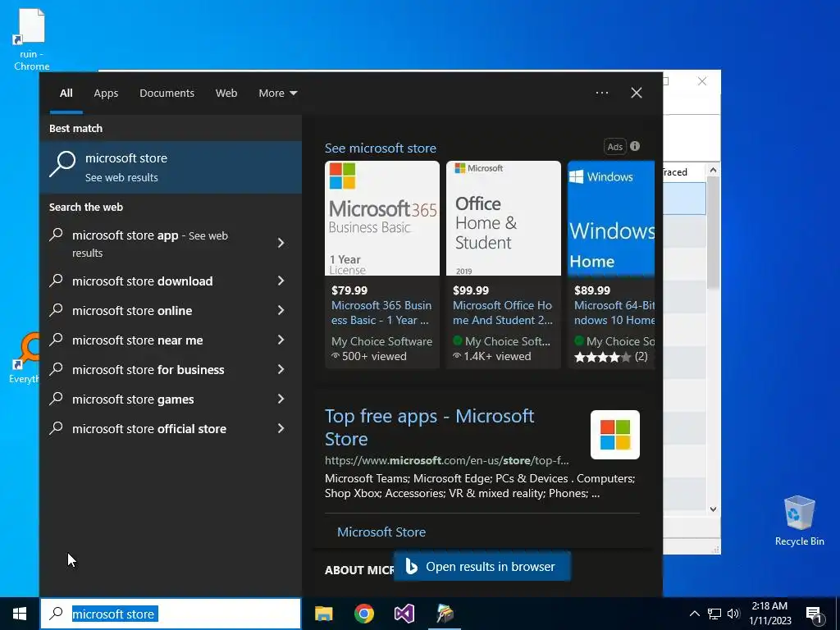
Task: Click the Microsoft Store logo thumbnail
Action: (615, 435)
